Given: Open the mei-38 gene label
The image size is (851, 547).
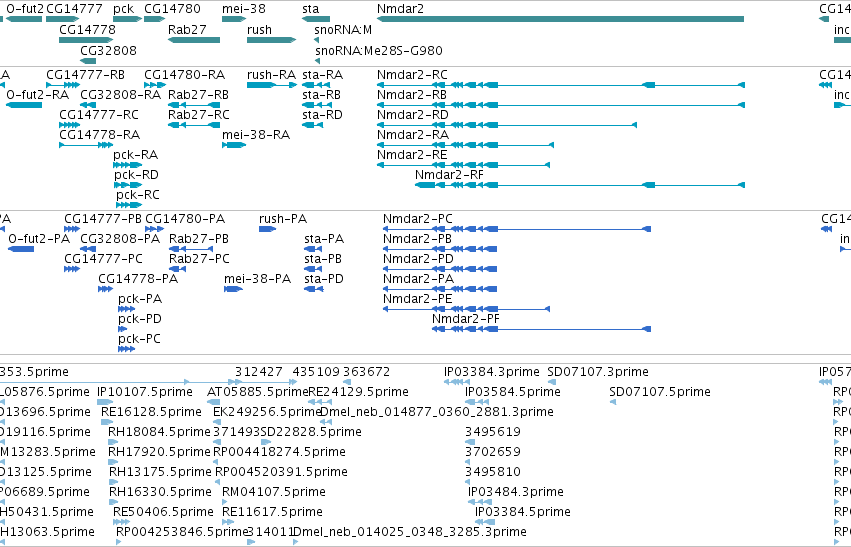Looking at the screenshot, I should tap(244, 9).
